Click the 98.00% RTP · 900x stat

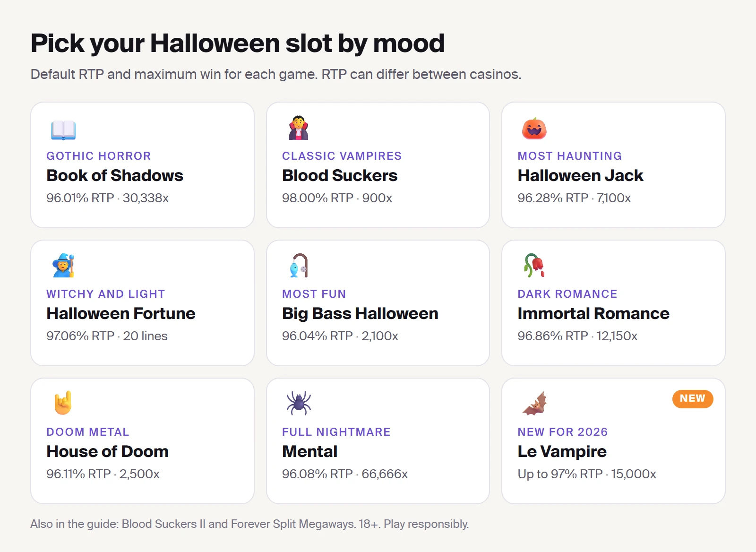[x=337, y=198]
